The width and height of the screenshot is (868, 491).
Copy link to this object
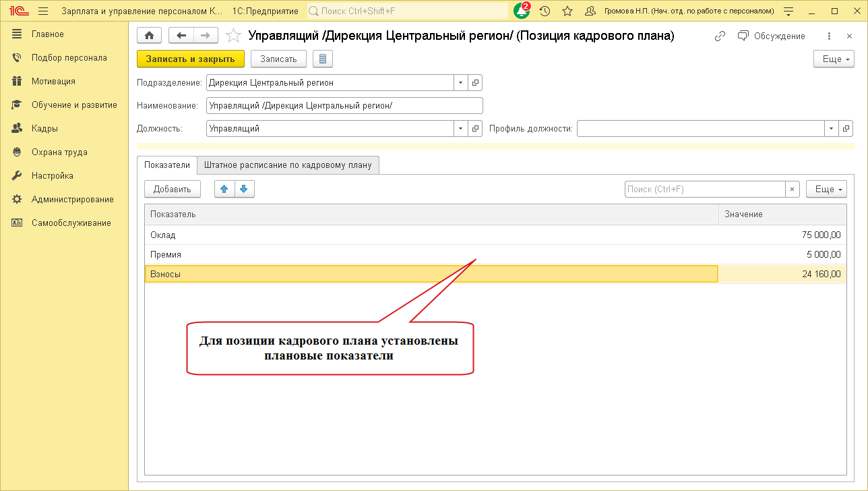coord(720,36)
